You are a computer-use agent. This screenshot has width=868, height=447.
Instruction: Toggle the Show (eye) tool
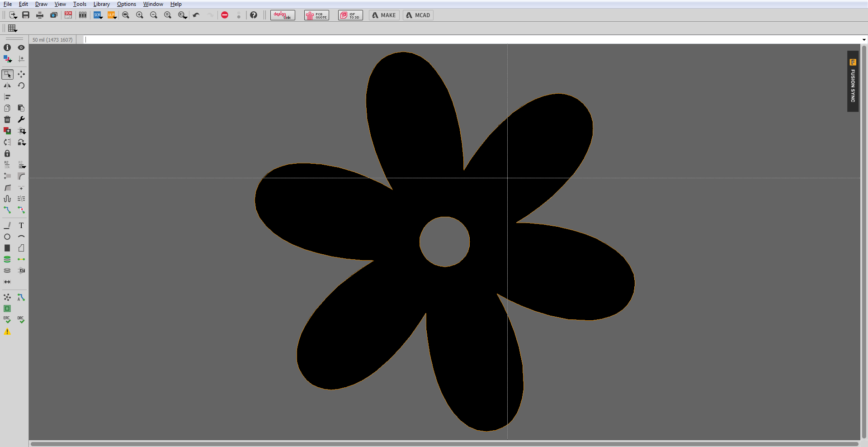[21, 48]
